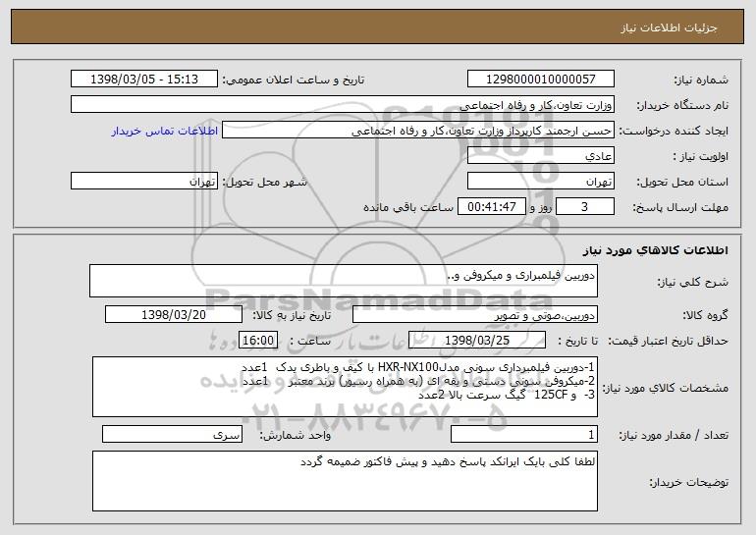Select the need number field 1298000010000057
756x535 pixels.
(540, 80)
